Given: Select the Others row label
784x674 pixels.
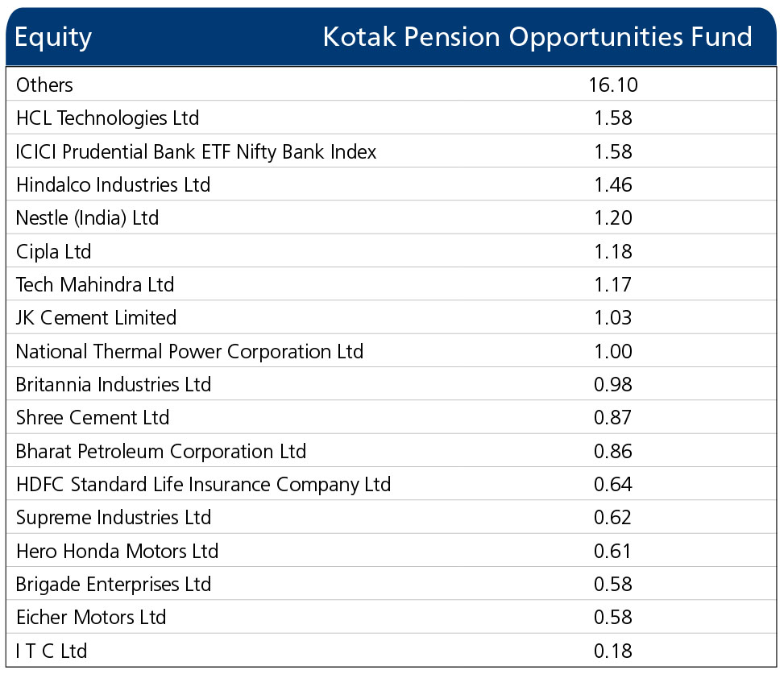Looking at the screenshot, I should click(44, 85).
